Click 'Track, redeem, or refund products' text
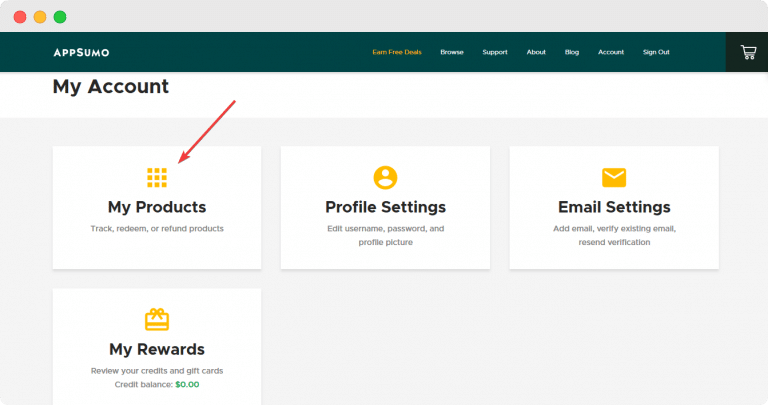Screen dimensions: 768x405 point(157,229)
